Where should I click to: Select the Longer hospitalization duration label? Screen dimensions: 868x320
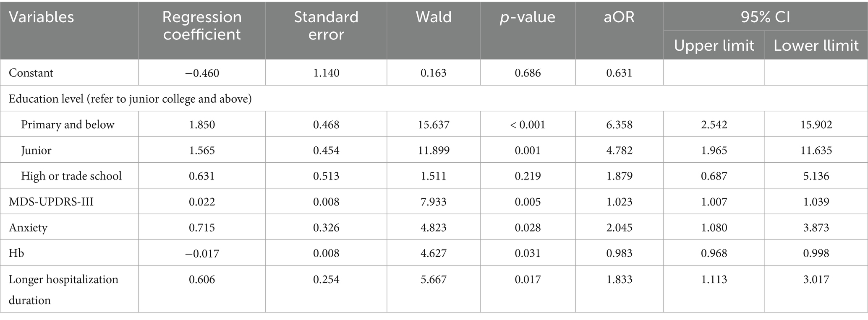click(63, 289)
